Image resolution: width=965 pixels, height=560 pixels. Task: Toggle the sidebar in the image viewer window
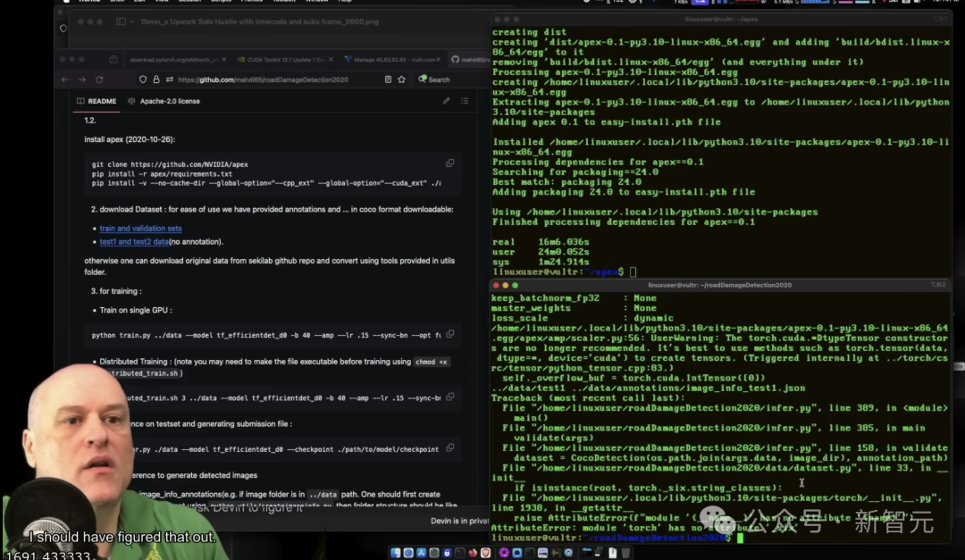(121, 21)
